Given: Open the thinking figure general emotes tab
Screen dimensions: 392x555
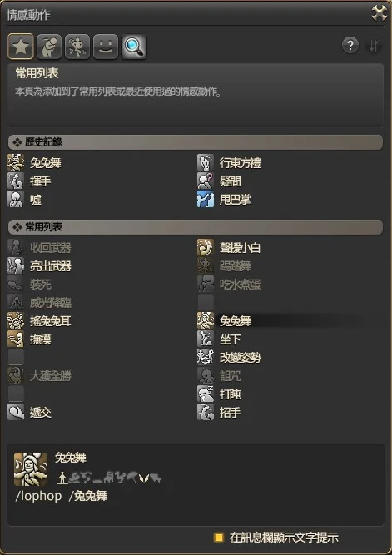Looking at the screenshot, I should click(x=49, y=47).
